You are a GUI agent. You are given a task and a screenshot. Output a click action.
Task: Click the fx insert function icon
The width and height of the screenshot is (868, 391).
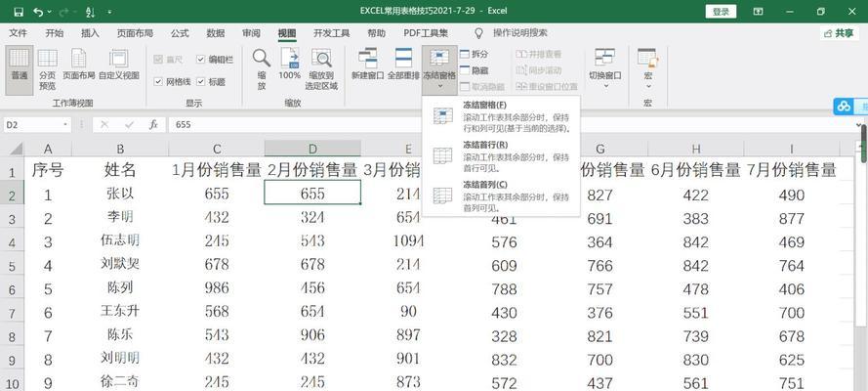click(x=154, y=125)
